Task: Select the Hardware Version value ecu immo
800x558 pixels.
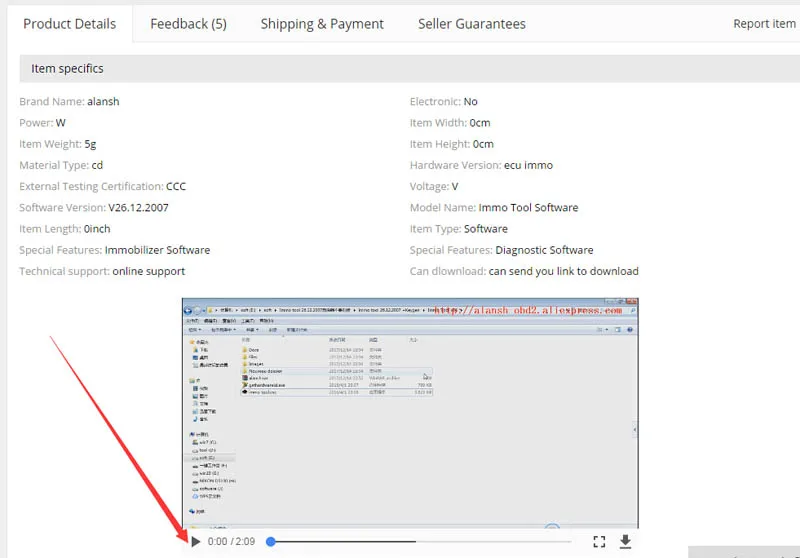Action: (528, 165)
